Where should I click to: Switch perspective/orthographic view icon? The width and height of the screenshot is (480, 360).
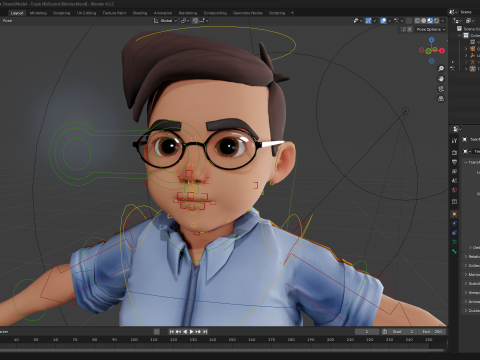point(441,99)
